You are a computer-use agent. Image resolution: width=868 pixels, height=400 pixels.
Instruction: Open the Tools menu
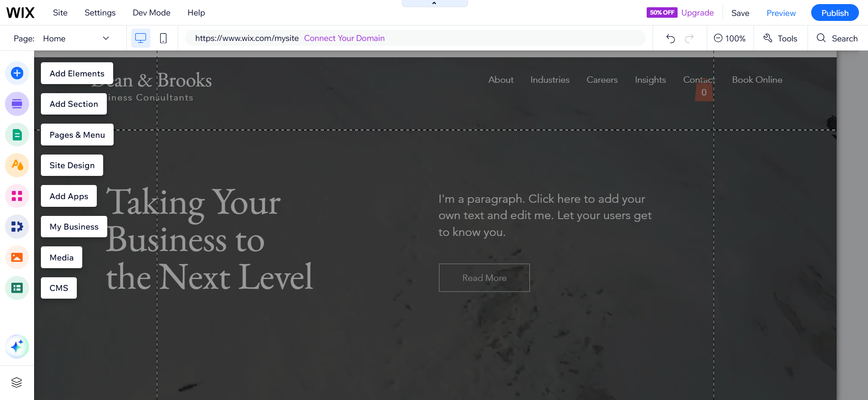[780, 38]
